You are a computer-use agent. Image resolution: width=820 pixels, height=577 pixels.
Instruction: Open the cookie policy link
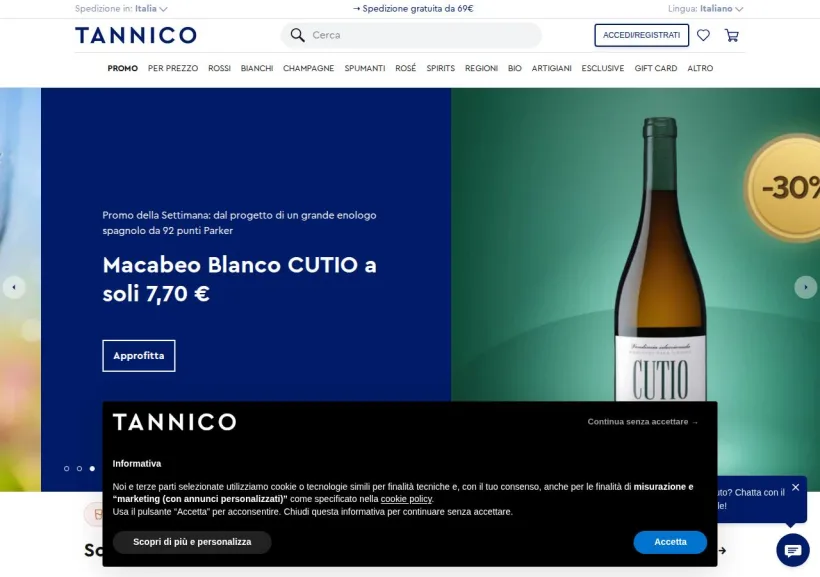[406, 499]
